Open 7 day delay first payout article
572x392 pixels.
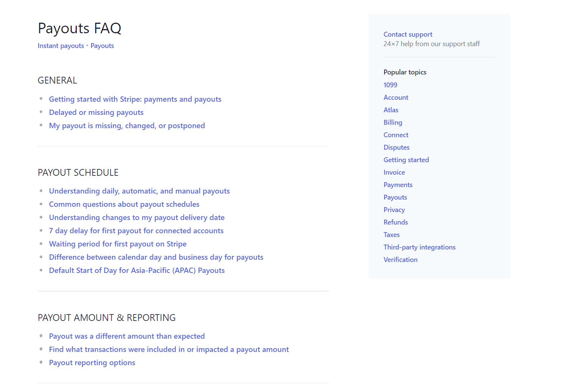click(x=136, y=231)
